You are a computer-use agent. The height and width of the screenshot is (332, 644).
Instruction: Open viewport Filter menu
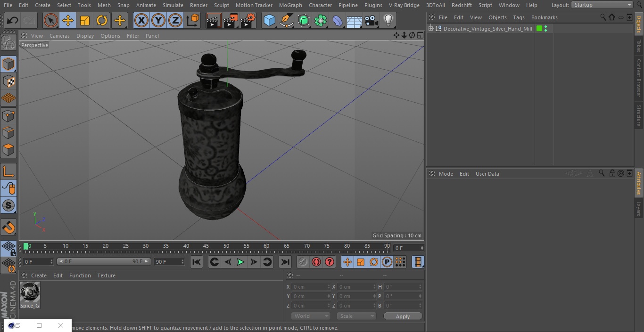click(x=133, y=36)
